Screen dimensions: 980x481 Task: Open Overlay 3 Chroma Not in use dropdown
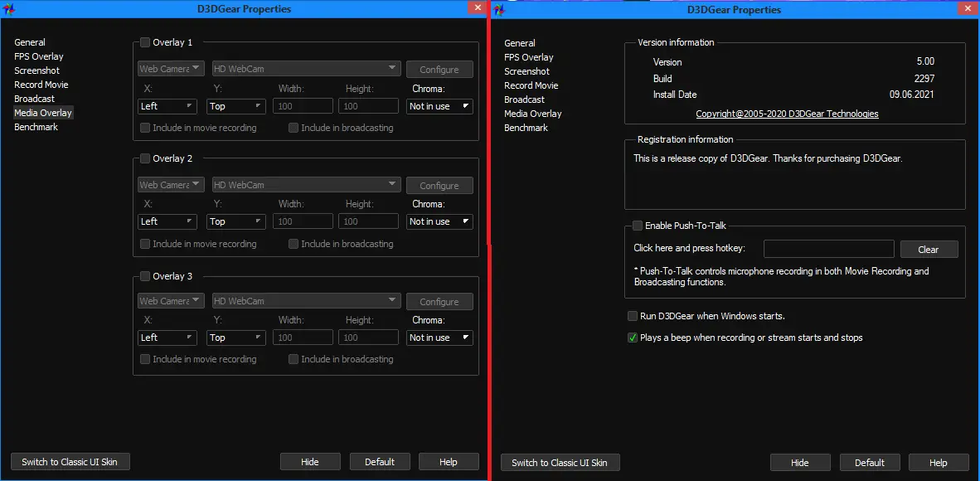[x=440, y=338]
